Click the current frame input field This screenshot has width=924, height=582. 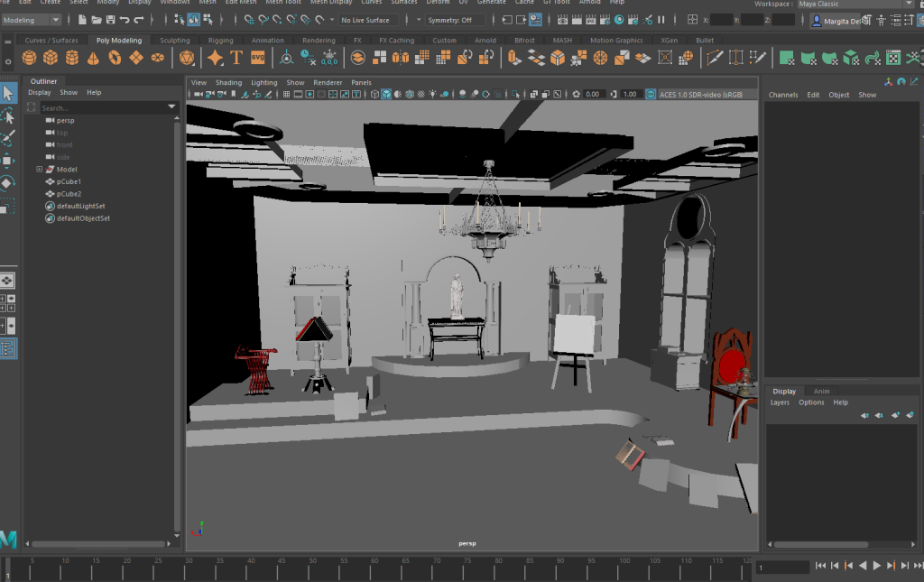click(782, 568)
